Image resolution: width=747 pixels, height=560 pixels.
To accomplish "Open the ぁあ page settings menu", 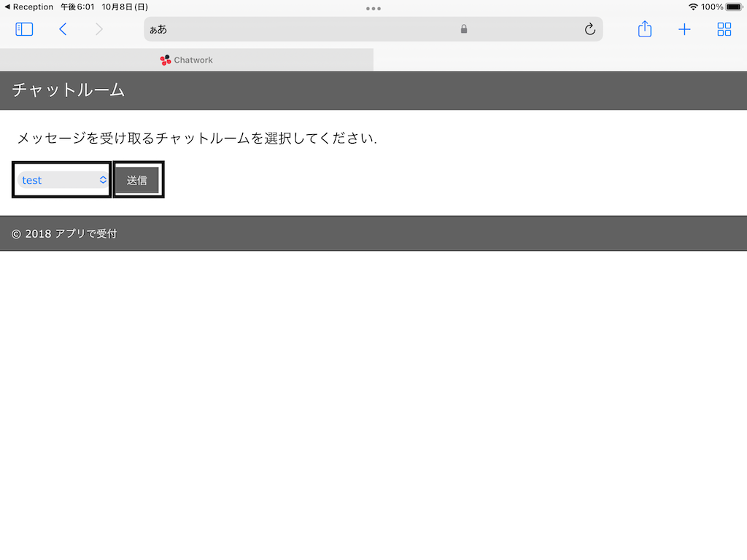I will [x=158, y=30].
